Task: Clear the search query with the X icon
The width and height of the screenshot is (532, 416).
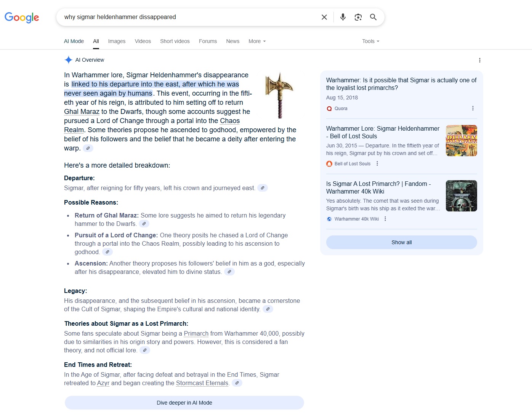Action: 324,17
